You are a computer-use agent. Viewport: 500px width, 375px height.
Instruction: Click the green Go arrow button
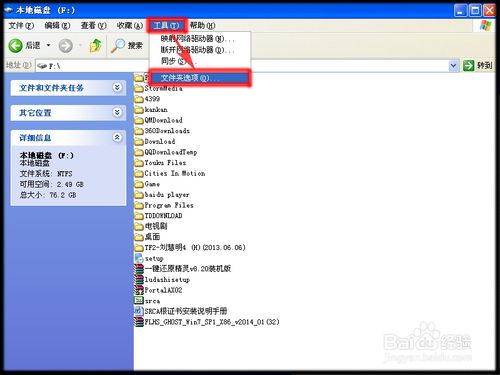468,66
